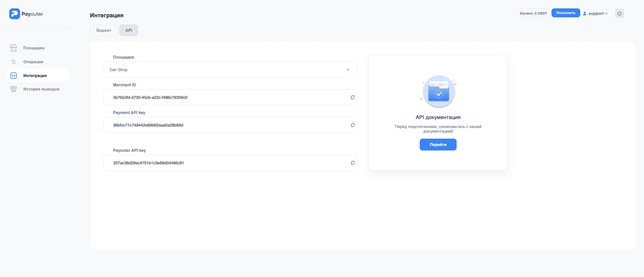Click the chevron arrow in Площадка selector
Image resolution: width=644 pixels, height=277 pixels.
pyautogui.click(x=348, y=70)
